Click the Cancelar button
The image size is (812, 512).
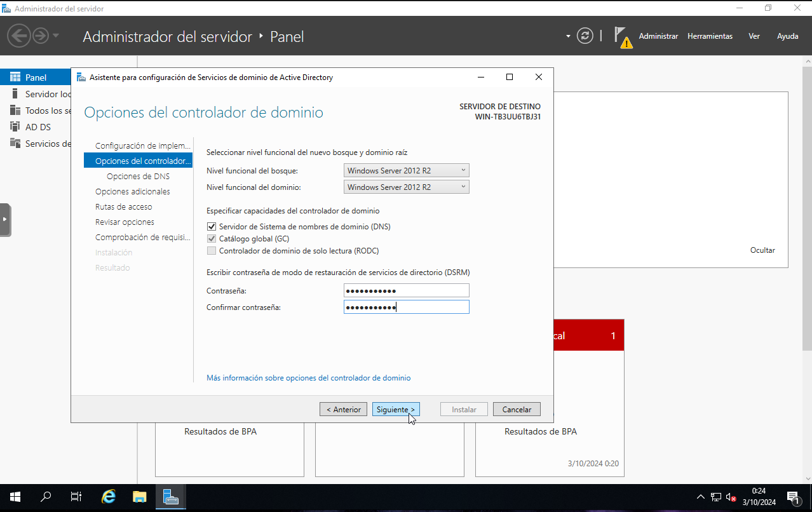tap(517, 410)
